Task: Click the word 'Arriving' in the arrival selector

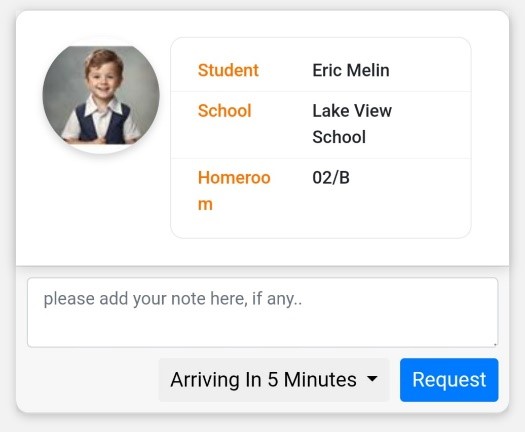Action: point(204,380)
